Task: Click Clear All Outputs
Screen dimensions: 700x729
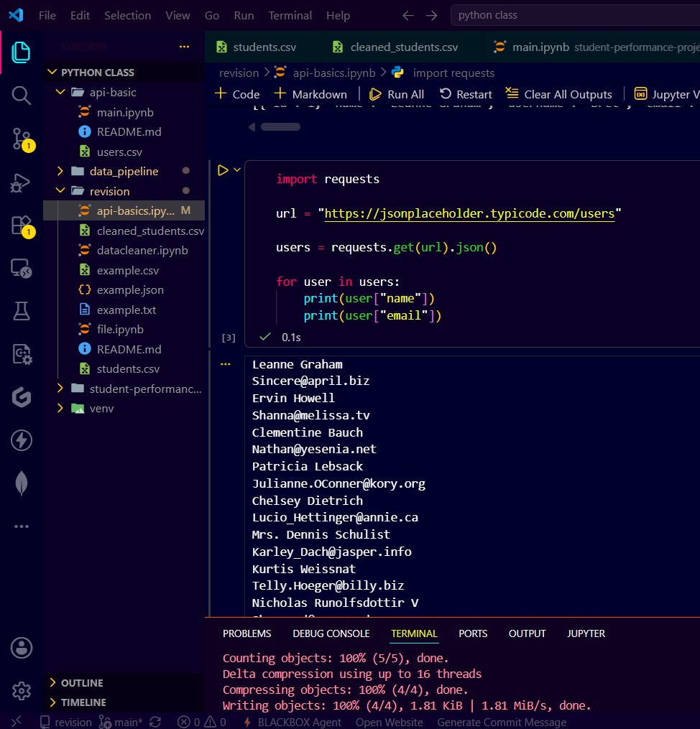Action: (x=559, y=94)
